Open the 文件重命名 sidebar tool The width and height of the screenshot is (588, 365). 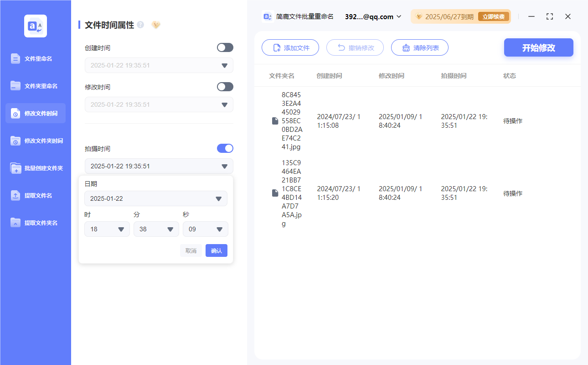(x=35, y=58)
